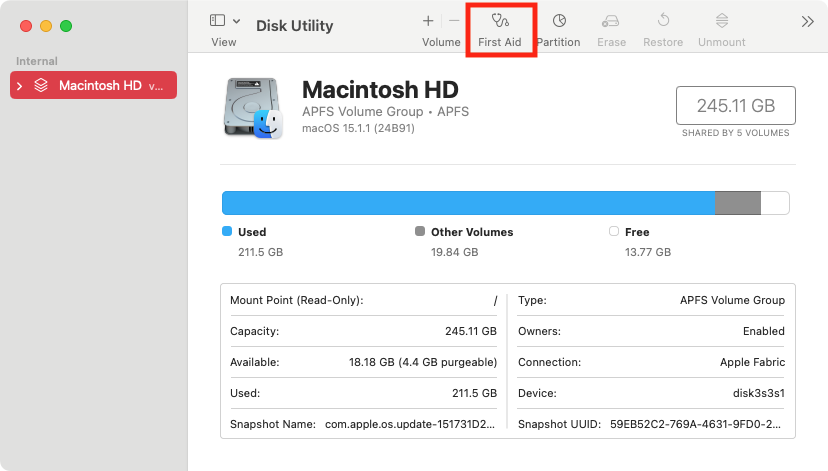Click the Connection value 'Apple Fabric'
Image resolution: width=828 pixels, height=471 pixels.
tap(752, 362)
